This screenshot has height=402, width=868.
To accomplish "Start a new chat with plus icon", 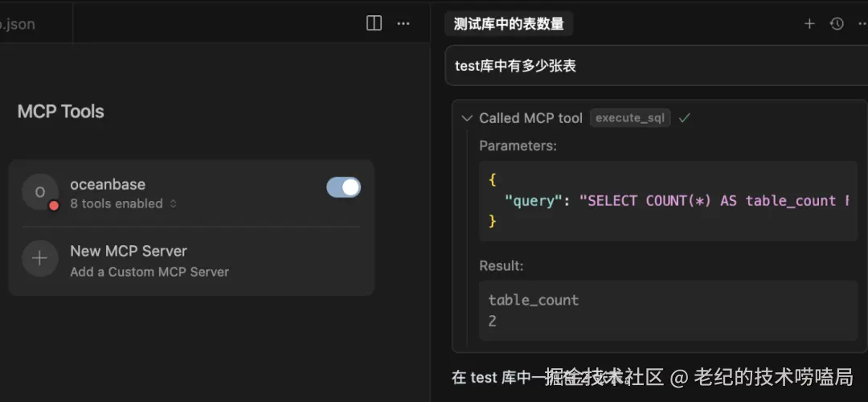I will pos(809,24).
